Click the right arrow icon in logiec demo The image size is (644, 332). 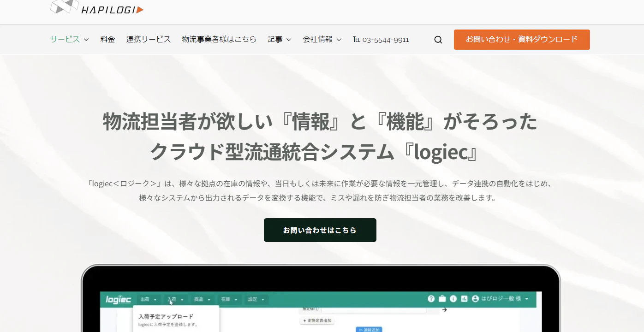[444, 310]
